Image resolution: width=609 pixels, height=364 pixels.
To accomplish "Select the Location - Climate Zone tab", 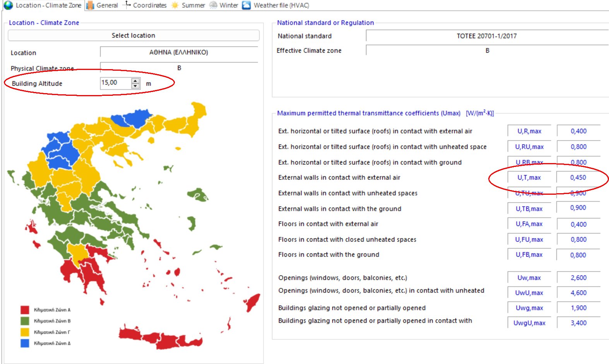I will [x=43, y=5].
